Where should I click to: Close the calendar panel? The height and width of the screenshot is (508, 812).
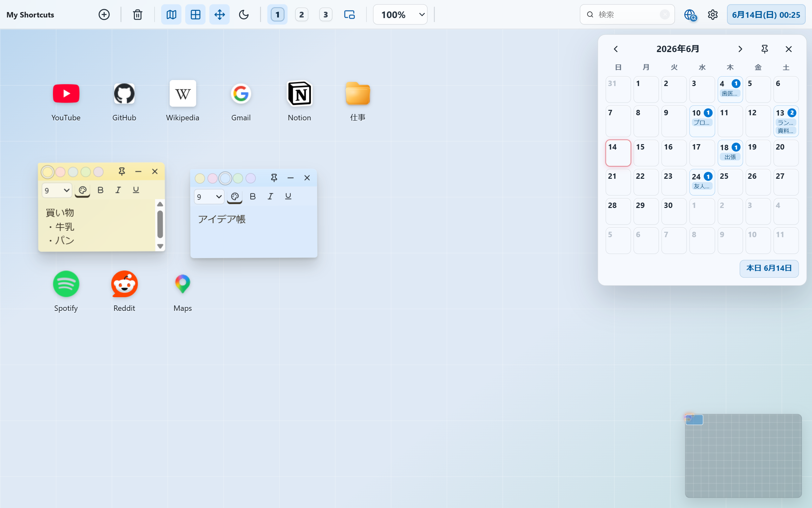point(789,49)
